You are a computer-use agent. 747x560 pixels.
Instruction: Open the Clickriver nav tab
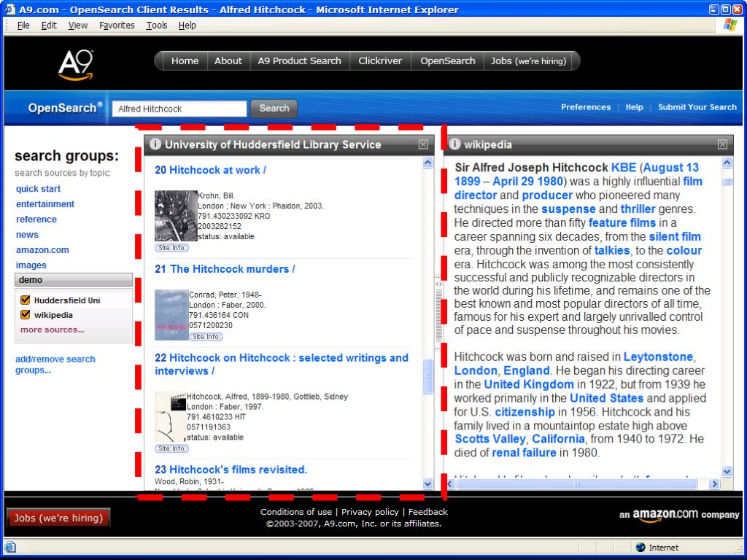(x=380, y=61)
